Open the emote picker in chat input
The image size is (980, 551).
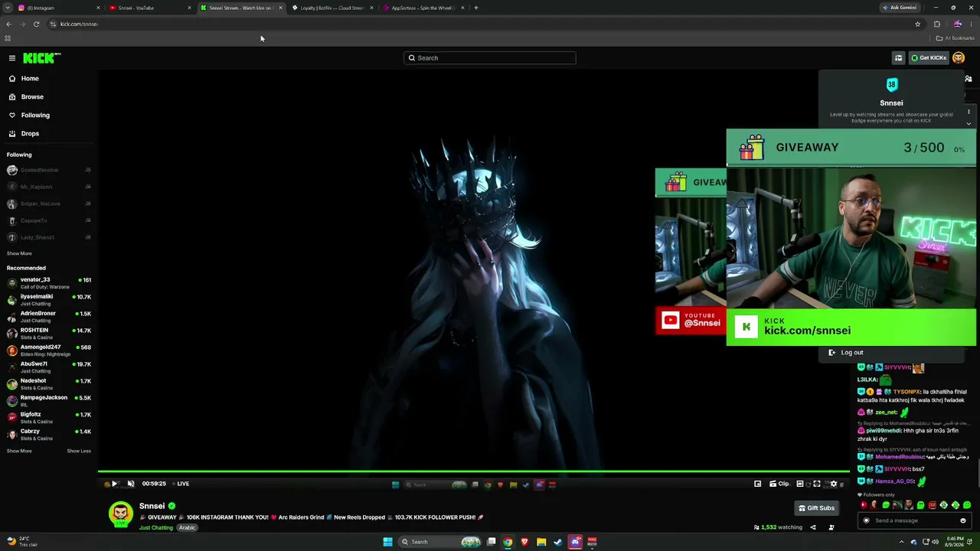pyautogui.click(x=963, y=520)
